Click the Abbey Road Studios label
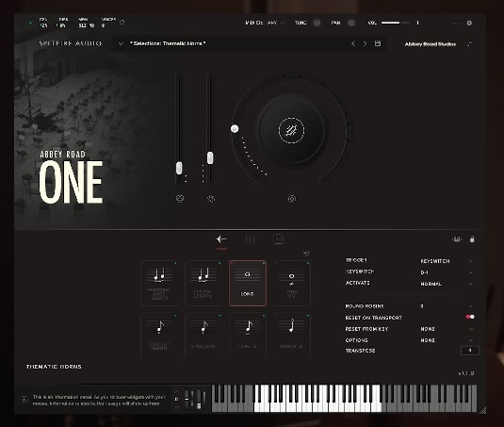The width and height of the screenshot is (504, 427). pyautogui.click(x=431, y=44)
